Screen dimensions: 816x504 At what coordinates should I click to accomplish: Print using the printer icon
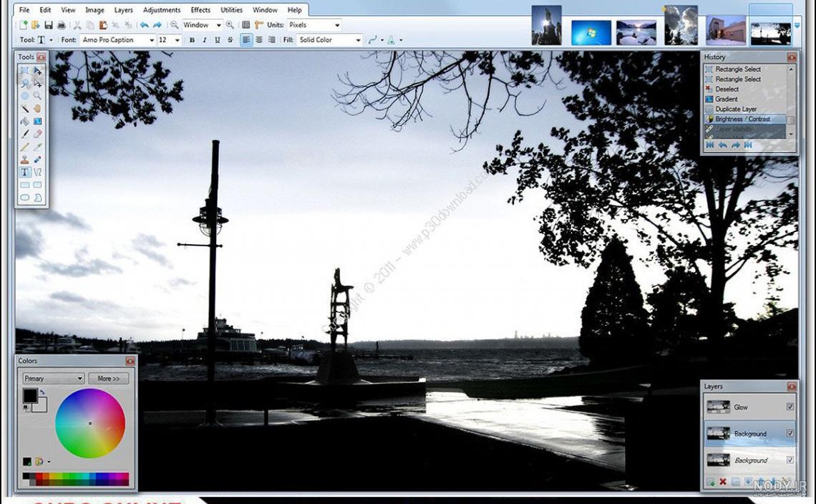coord(62,25)
